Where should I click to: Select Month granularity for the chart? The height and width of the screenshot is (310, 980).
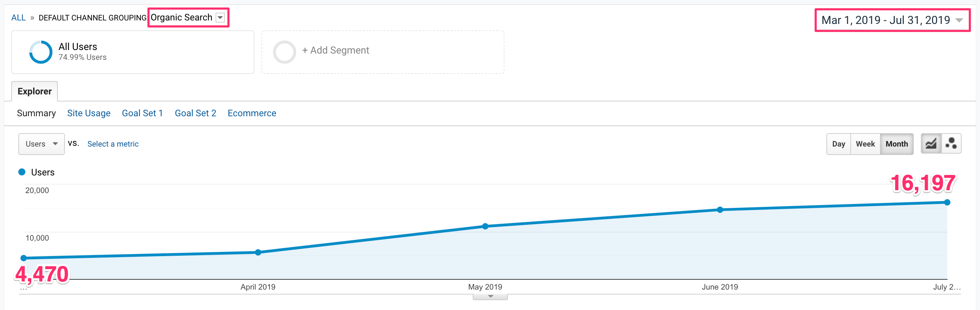[896, 144]
